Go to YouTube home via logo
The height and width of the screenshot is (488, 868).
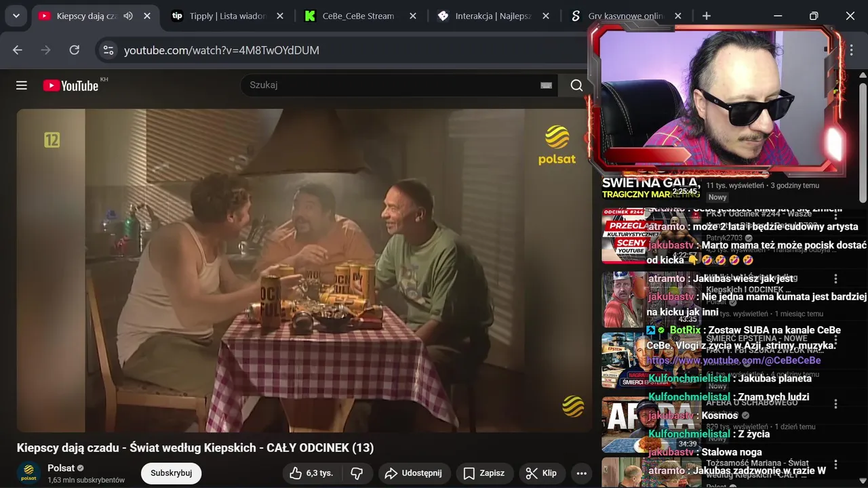click(71, 85)
